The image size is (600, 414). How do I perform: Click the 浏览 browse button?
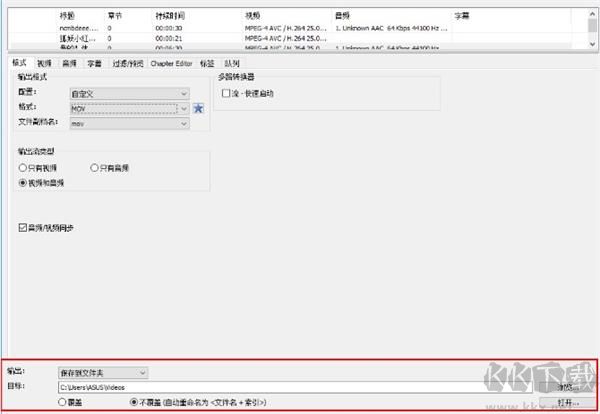point(568,387)
